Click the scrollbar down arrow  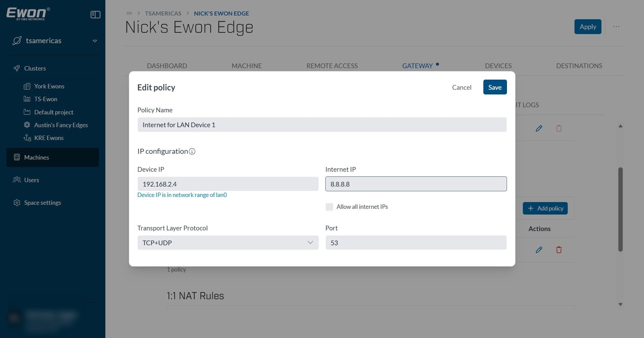[620, 304]
